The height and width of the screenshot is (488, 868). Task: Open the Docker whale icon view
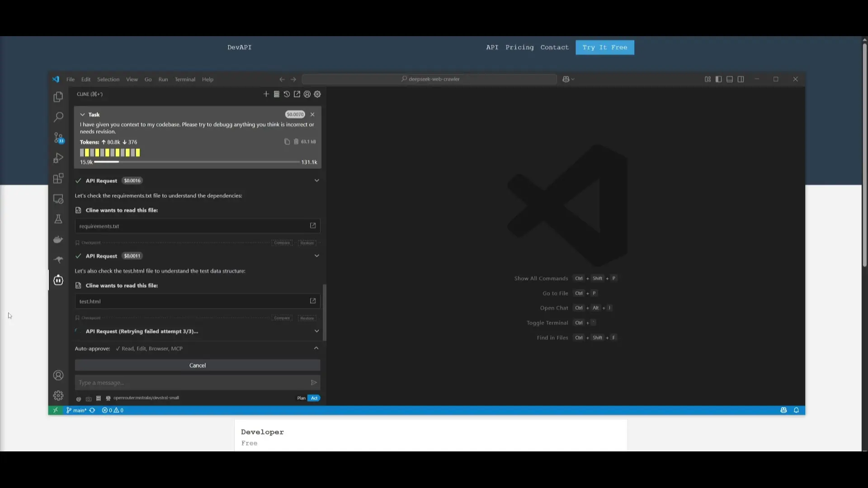click(x=58, y=239)
